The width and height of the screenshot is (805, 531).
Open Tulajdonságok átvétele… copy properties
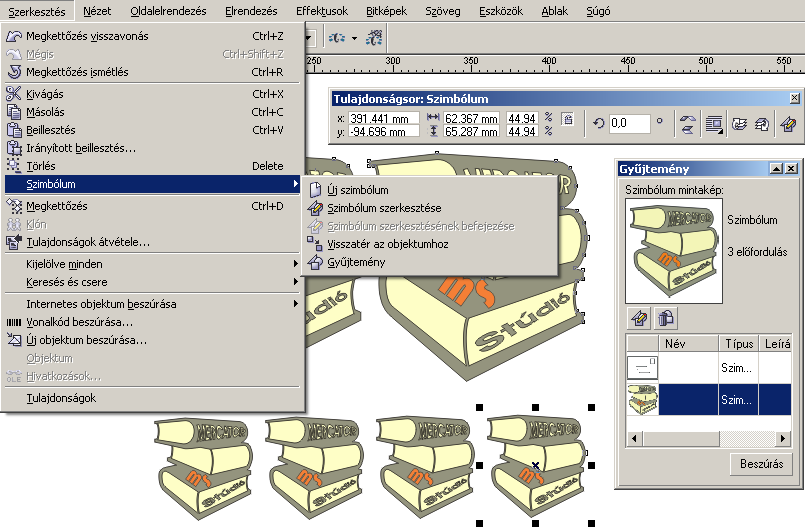coord(152,242)
